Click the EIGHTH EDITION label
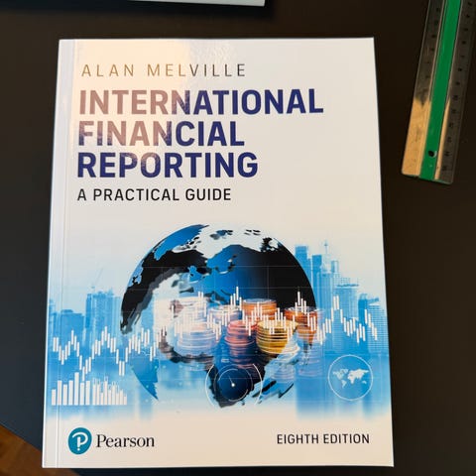The height and width of the screenshot is (476, 476). tap(323, 439)
